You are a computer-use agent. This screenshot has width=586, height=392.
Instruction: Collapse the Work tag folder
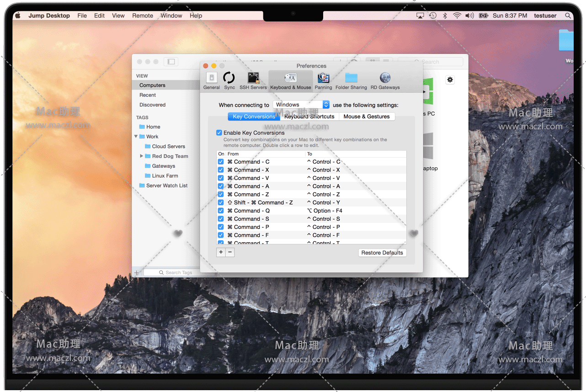coord(136,137)
